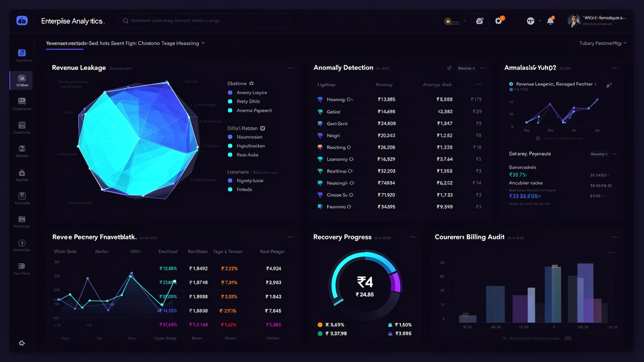Open the Heoning anomaly row
The image size is (644, 362).
399,100
